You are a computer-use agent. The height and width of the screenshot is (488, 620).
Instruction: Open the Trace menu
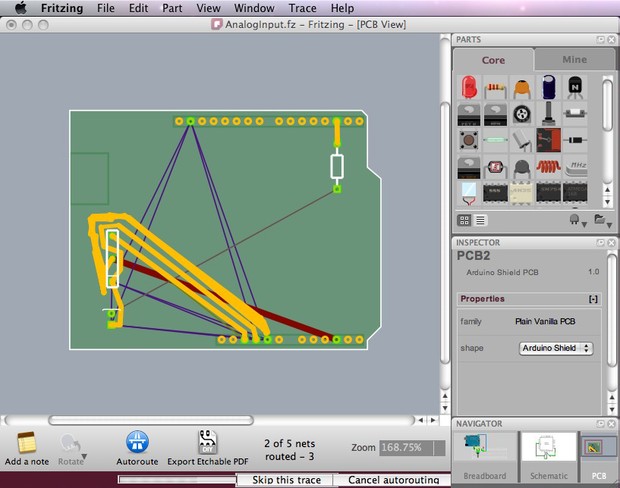point(302,8)
